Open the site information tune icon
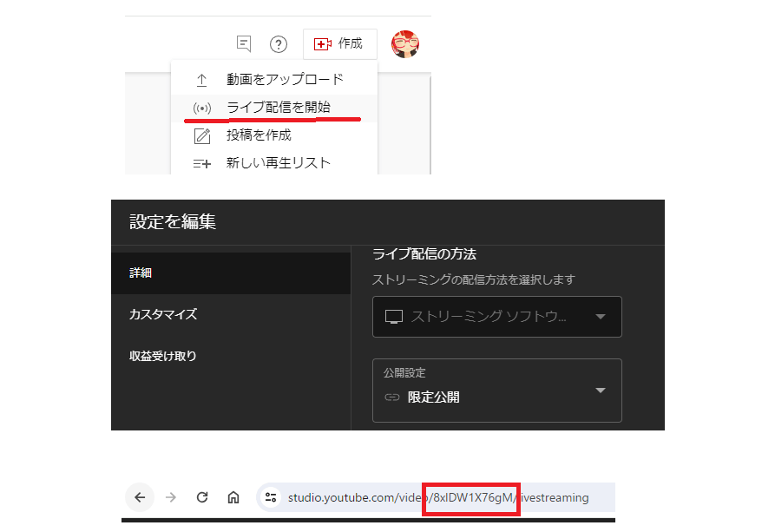This screenshot has height=532, width=775. [x=271, y=497]
